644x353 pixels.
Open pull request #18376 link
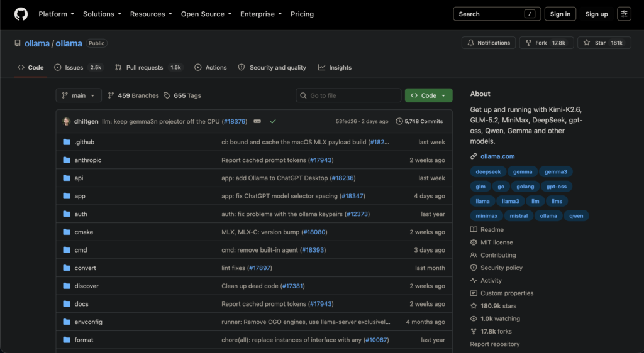[x=235, y=121]
